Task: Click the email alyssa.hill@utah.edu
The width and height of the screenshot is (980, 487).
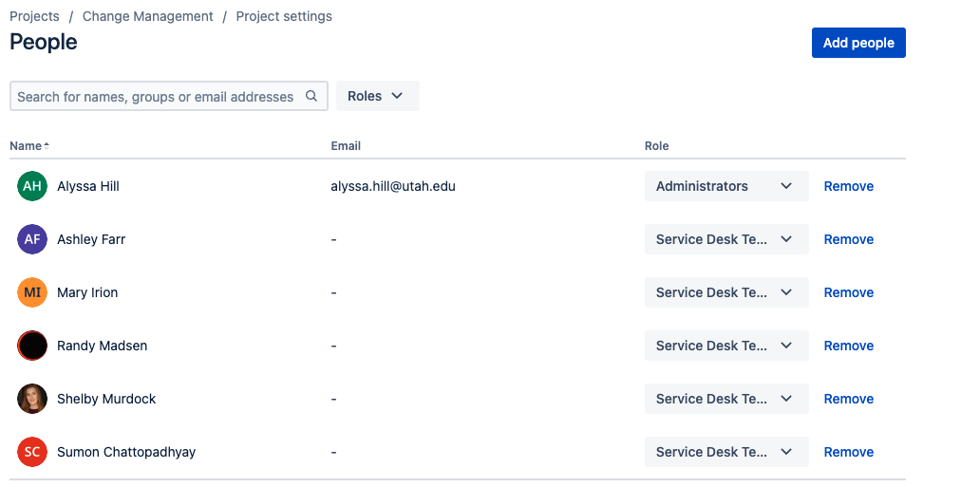Action: (x=393, y=186)
